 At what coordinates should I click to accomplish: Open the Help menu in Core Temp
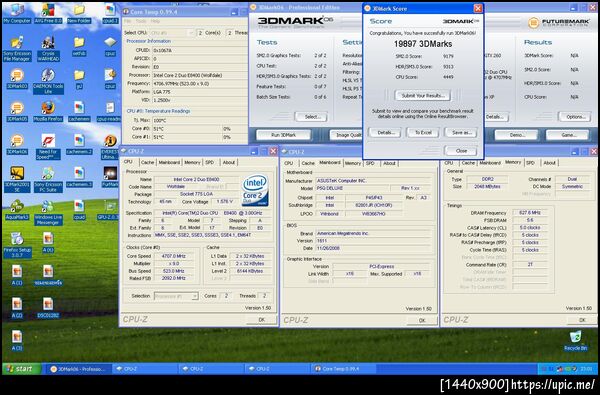(155, 21)
